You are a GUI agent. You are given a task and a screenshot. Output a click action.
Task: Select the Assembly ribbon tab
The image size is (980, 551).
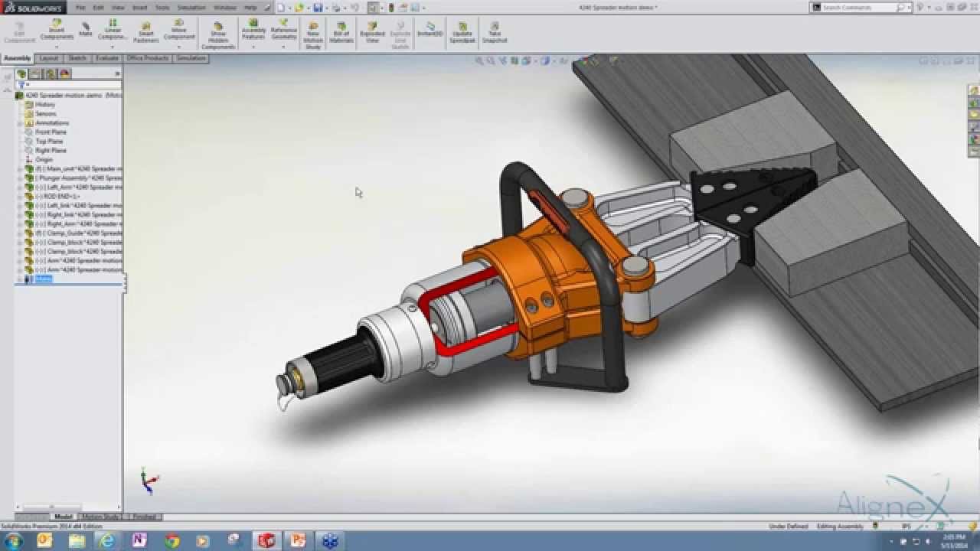pyautogui.click(x=18, y=58)
